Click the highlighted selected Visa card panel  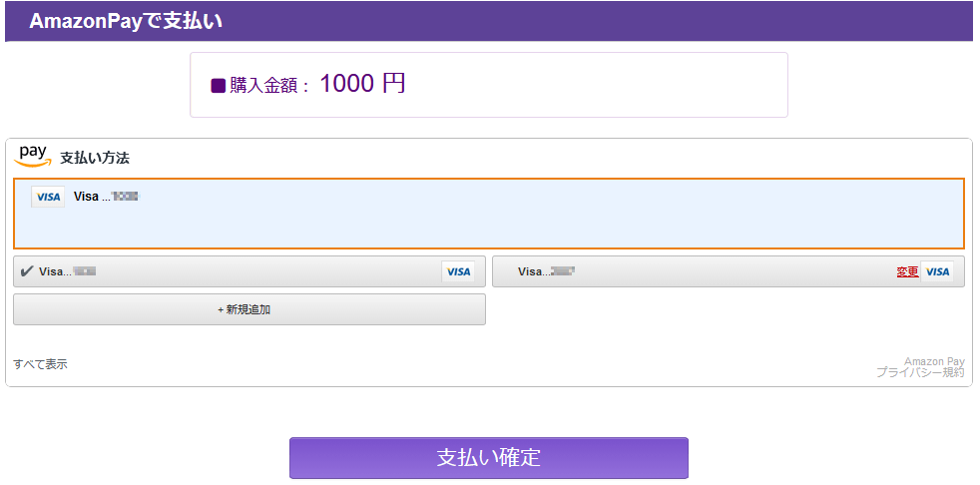tap(489, 214)
